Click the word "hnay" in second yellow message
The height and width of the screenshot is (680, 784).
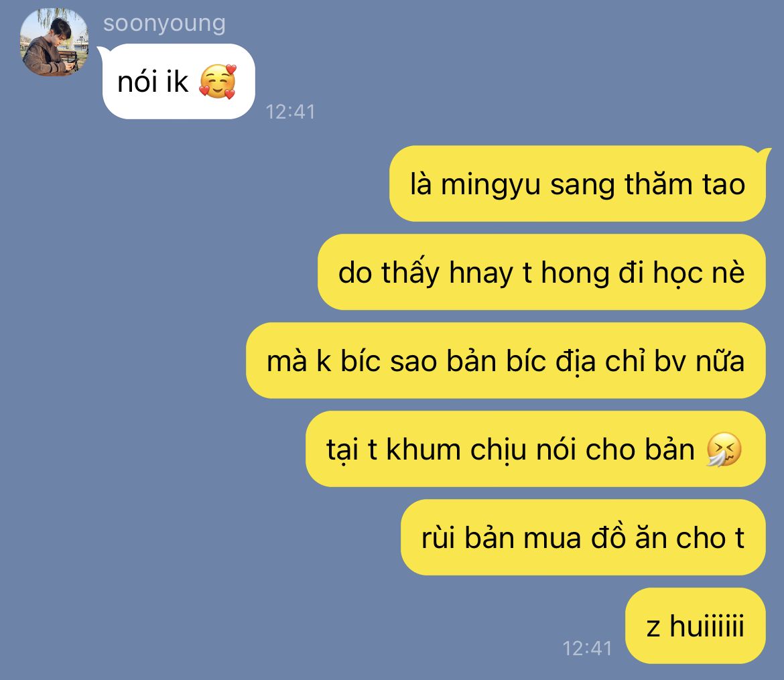coord(480,273)
